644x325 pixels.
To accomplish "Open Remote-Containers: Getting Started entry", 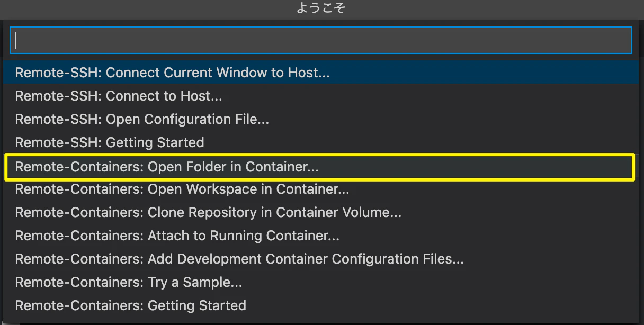I will coord(131,305).
